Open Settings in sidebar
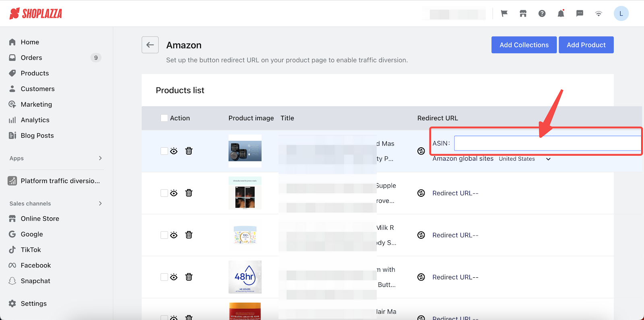The width and height of the screenshot is (644, 320). 33,303
